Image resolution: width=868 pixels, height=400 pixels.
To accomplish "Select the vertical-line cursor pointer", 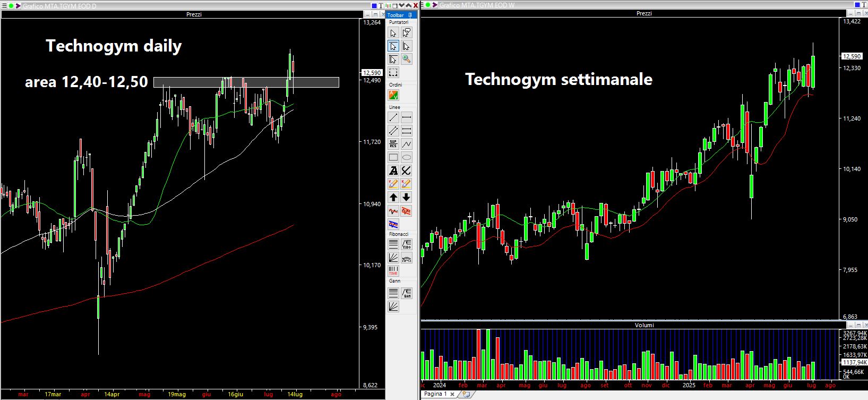I will [407, 46].
